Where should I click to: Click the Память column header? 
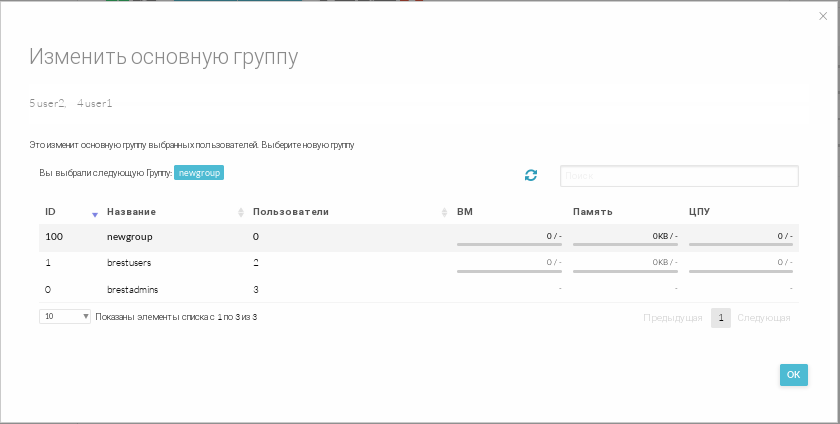[592, 212]
